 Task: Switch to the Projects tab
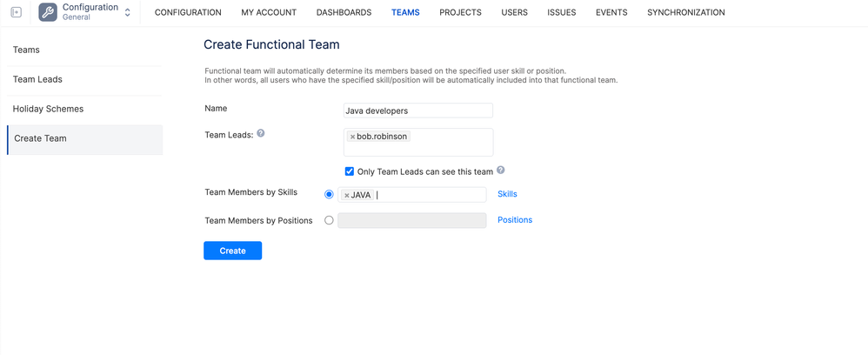coord(460,12)
